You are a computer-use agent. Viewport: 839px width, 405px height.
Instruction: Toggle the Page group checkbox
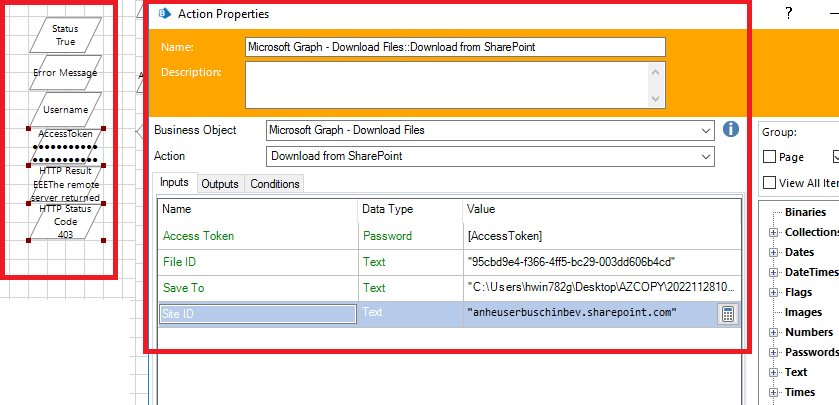coord(769,157)
